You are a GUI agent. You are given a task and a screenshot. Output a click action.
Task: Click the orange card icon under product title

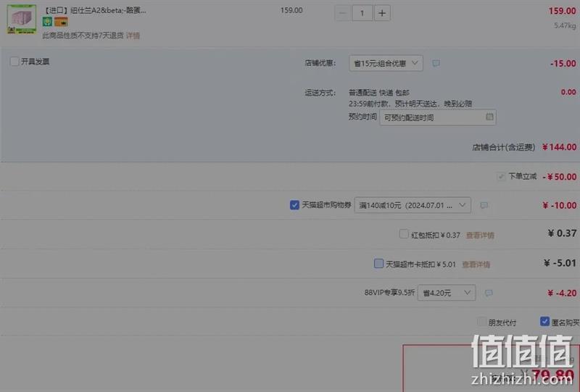tap(61, 22)
